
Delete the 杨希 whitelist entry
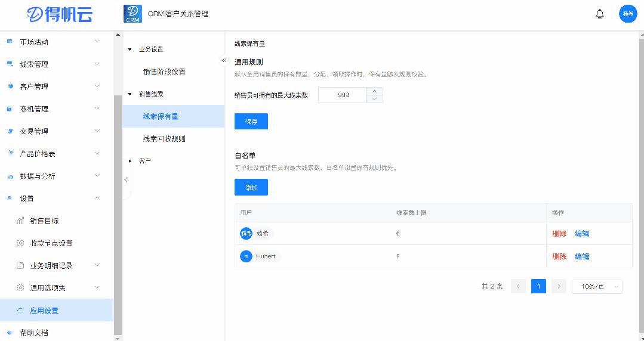click(x=559, y=234)
